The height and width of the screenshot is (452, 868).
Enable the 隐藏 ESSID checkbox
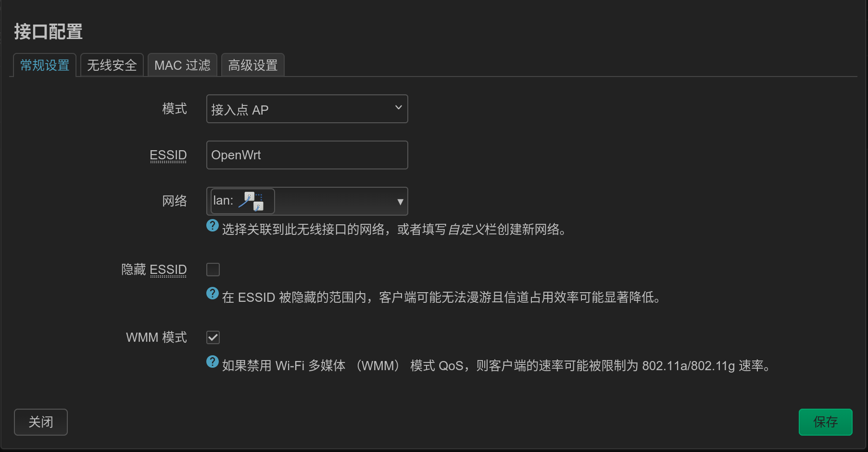tap(213, 270)
